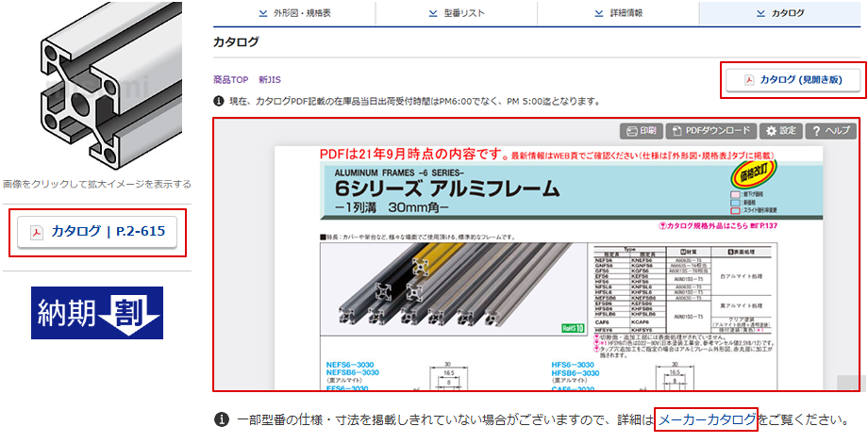The height and width of the screenshot is (443, 868).
Task: Click the 商品TOP link
Action: 231,79
